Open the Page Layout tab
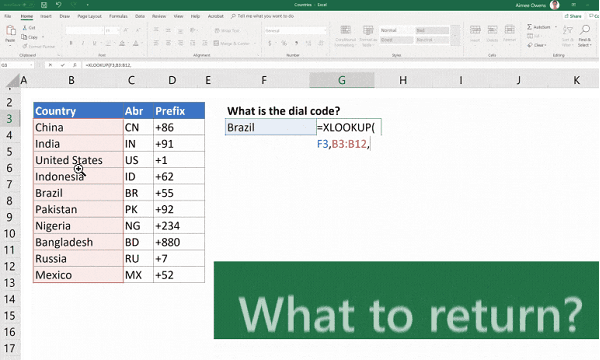Image resolution: width=600 pixels, height=360 pixels. pyautogui.click(x=90, y=16)
